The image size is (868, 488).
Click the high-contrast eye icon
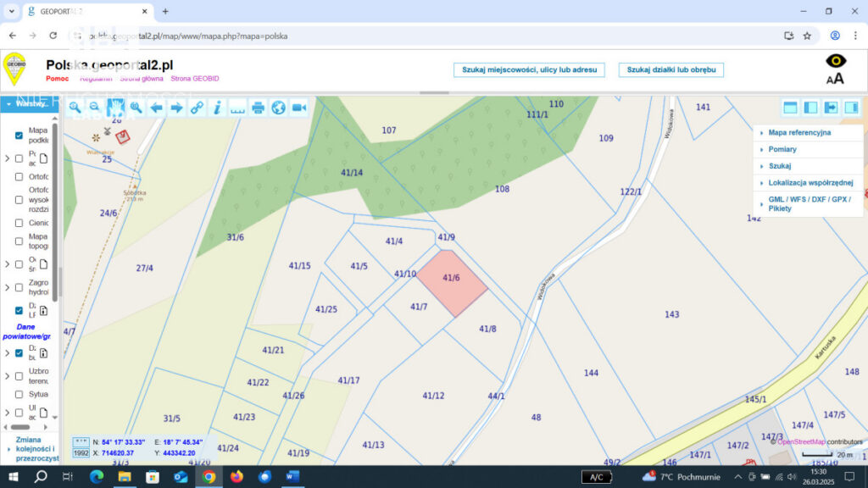[x=836, y=61]
